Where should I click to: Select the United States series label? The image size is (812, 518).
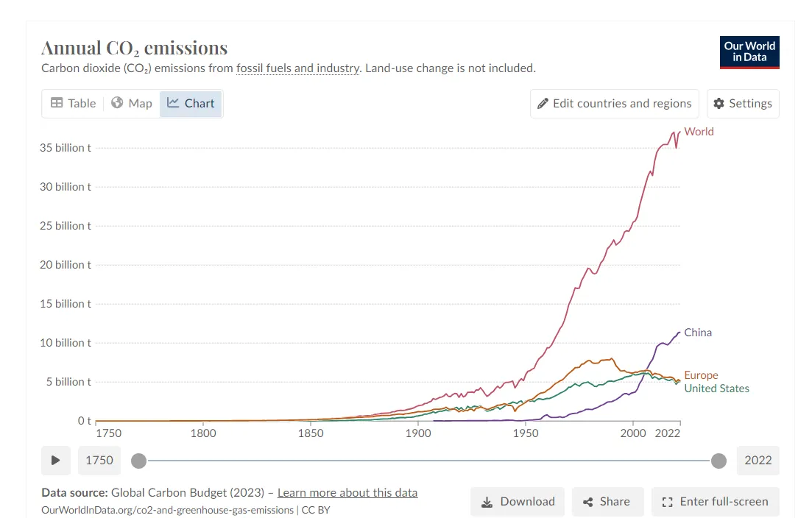click(716, 388)
